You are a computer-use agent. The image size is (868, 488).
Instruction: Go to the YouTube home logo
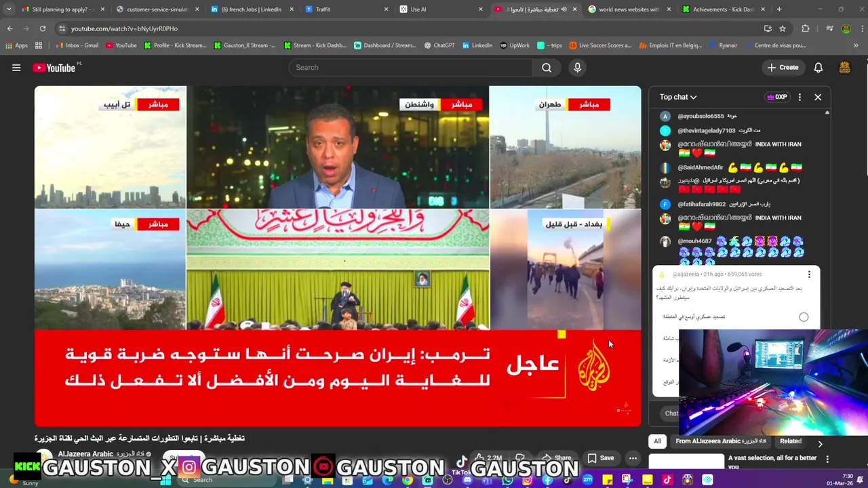tap(54, 68)
